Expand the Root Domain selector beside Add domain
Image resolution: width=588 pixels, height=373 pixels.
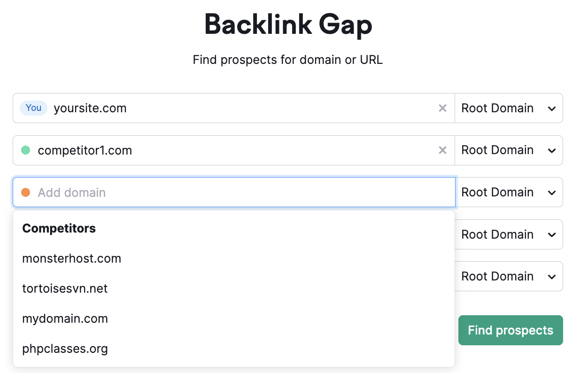(509, 192)
